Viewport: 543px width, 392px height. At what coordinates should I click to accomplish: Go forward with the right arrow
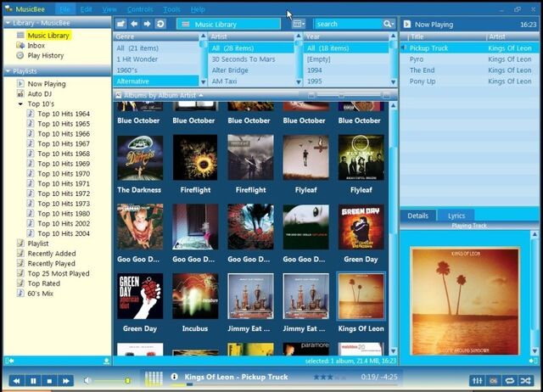[147, 24]
